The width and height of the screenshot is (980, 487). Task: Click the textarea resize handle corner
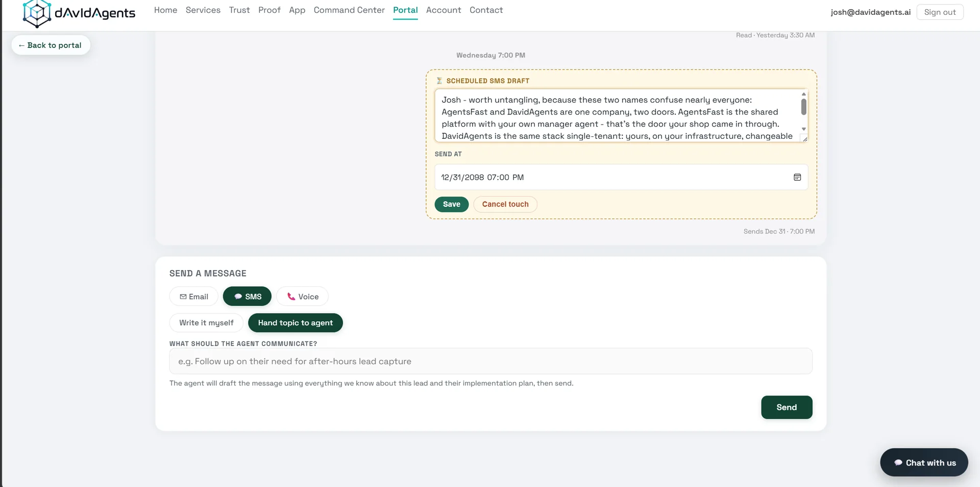(x=804, y=138)
